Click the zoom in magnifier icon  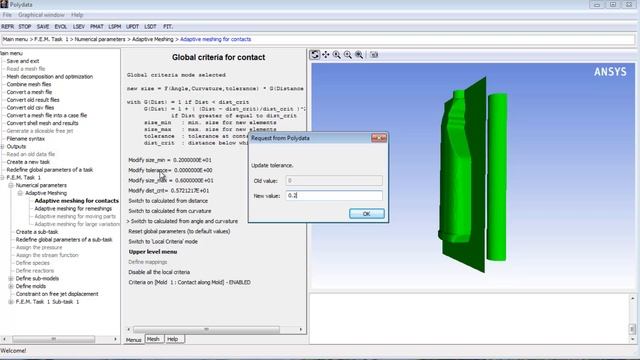coord(337,55)
